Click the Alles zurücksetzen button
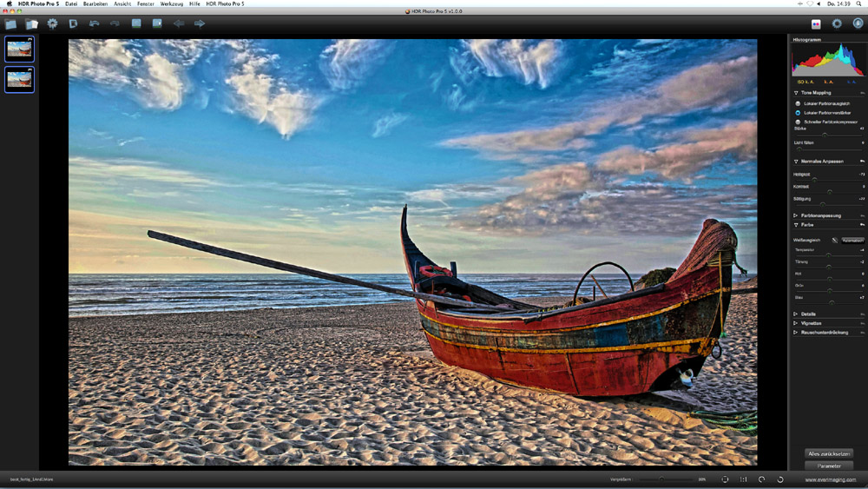Screen dimensions: 868x489 point(828,453)
